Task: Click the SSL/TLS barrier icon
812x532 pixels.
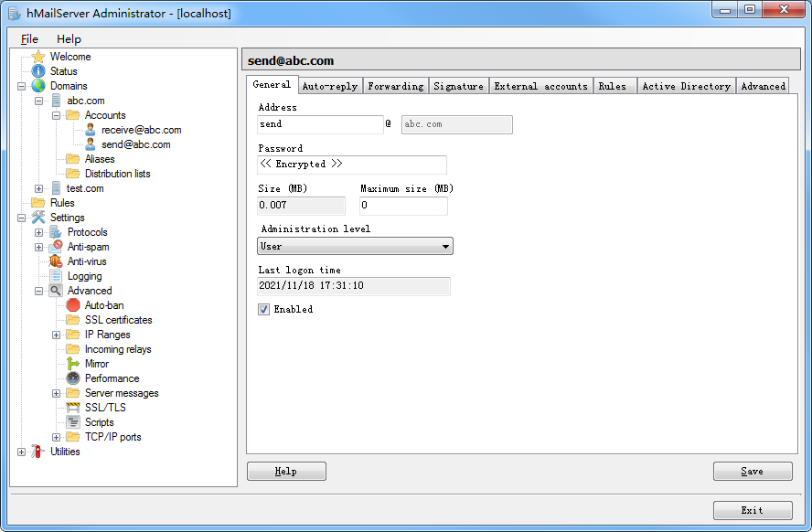Action: coord(73,408)
